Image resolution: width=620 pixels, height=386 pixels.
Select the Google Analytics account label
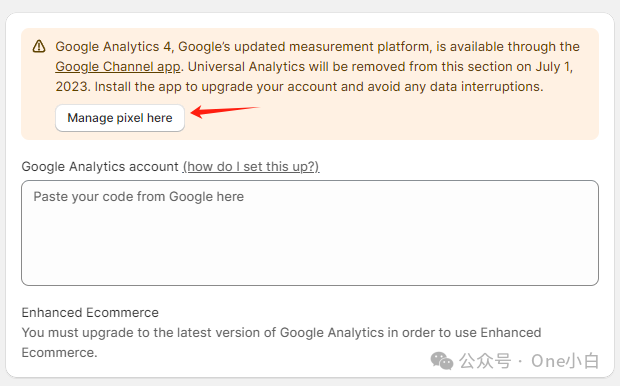100,167
